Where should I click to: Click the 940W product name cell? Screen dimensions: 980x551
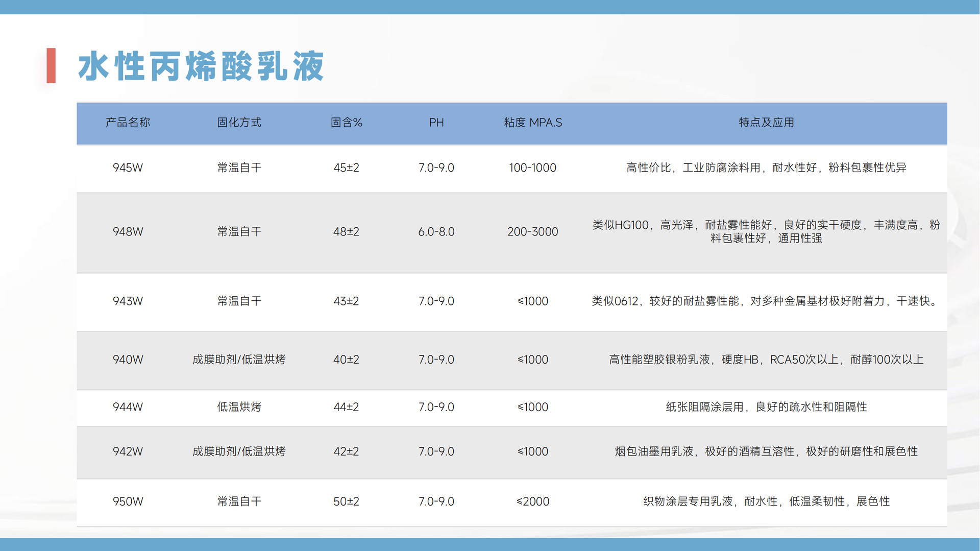(x=128, y=360)
